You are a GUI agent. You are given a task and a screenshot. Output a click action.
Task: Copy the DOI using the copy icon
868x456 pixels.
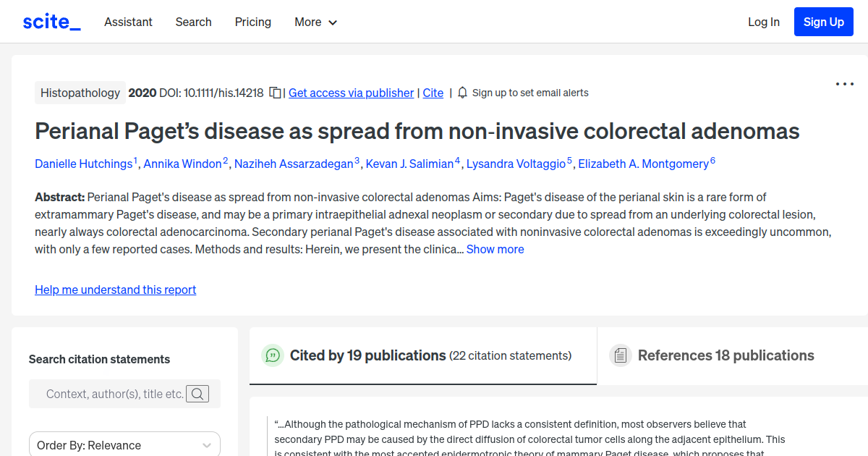(x=275, y=93)
